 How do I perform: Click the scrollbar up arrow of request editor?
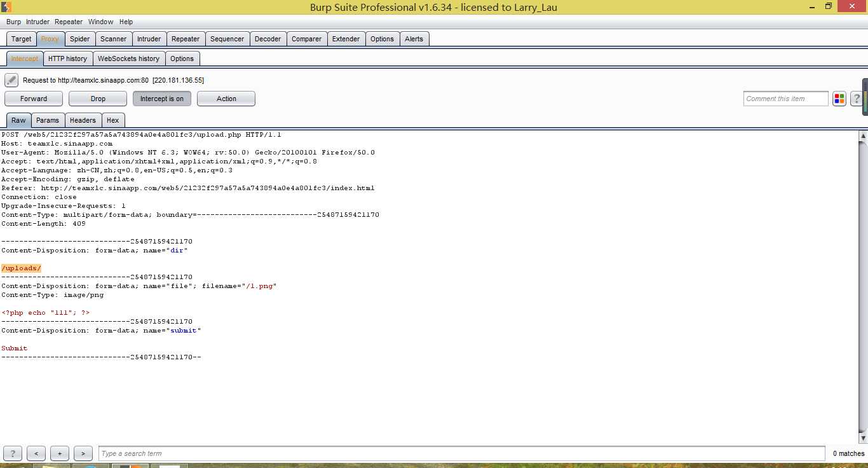coord(863,135)
